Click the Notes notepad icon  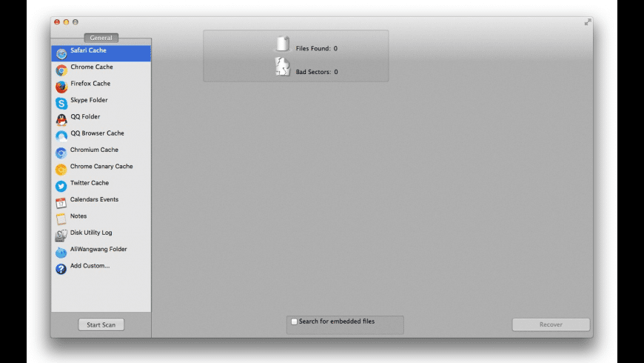pyautogui.click(x=61, y=219)
